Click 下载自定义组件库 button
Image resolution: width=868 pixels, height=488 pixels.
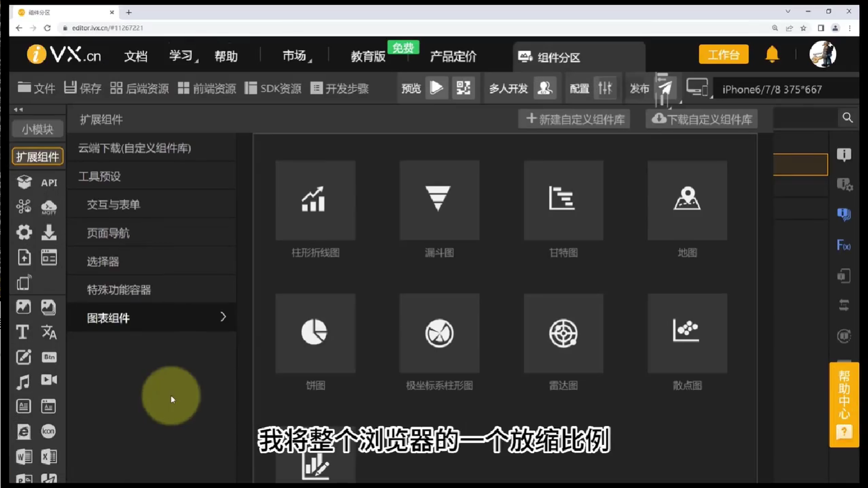point(701,119)
